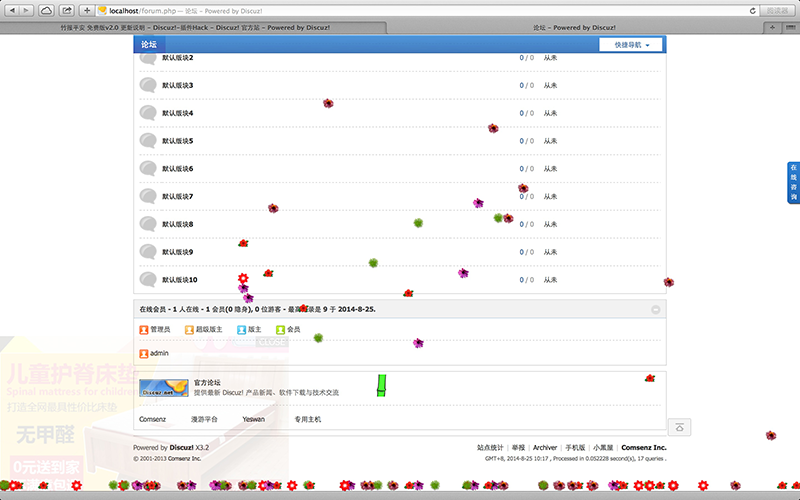Click the 站点统计 footer link
Image resolution: width=800 pixels, height=500 pixels.
click(490, 447)
